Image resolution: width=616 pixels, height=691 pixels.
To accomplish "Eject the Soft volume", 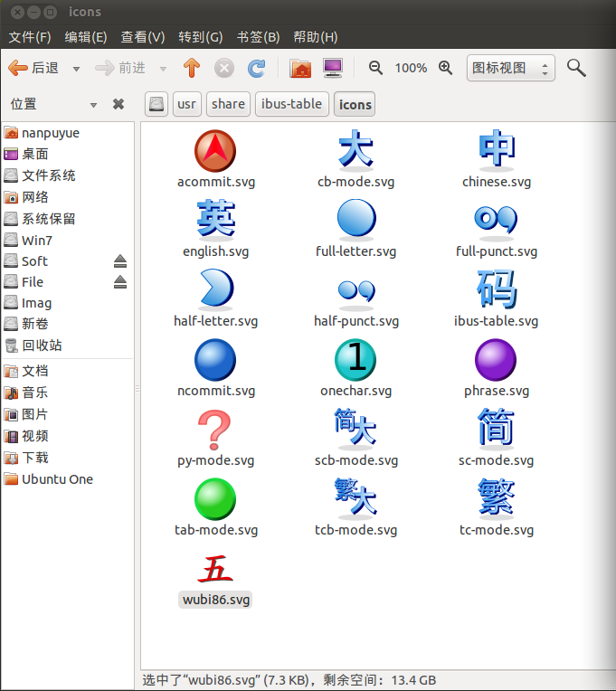I will (x=120, y=261).
